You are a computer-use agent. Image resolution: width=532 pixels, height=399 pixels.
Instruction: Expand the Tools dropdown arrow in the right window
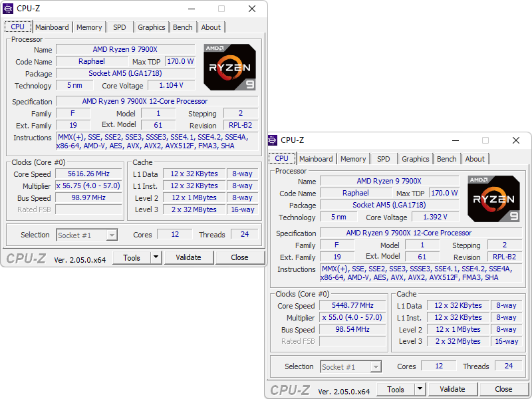click(x=420, y=389)
